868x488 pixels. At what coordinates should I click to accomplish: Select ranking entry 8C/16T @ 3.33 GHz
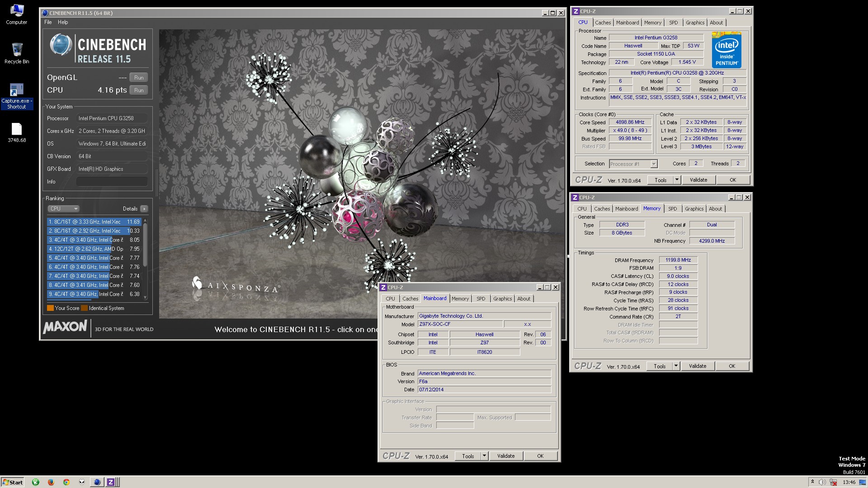click(x=94, y=222)
